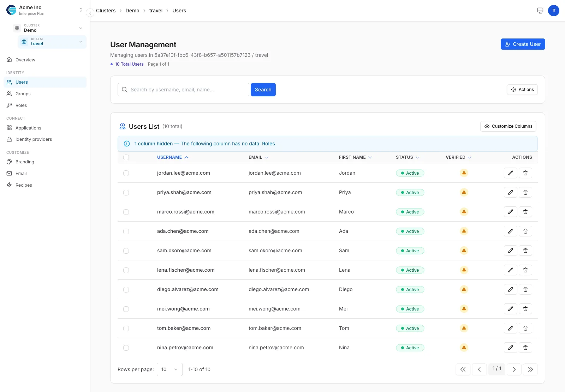
Task: Click the search by username input field
Action: (x=183, y=90)
